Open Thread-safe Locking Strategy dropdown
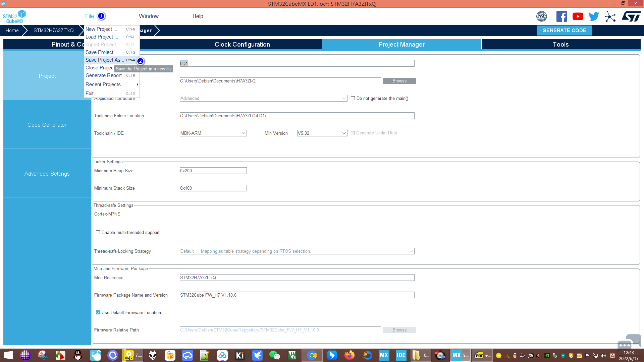Image resolution: width=644 pixels, height=362 pixels. [x=297, y=251]
